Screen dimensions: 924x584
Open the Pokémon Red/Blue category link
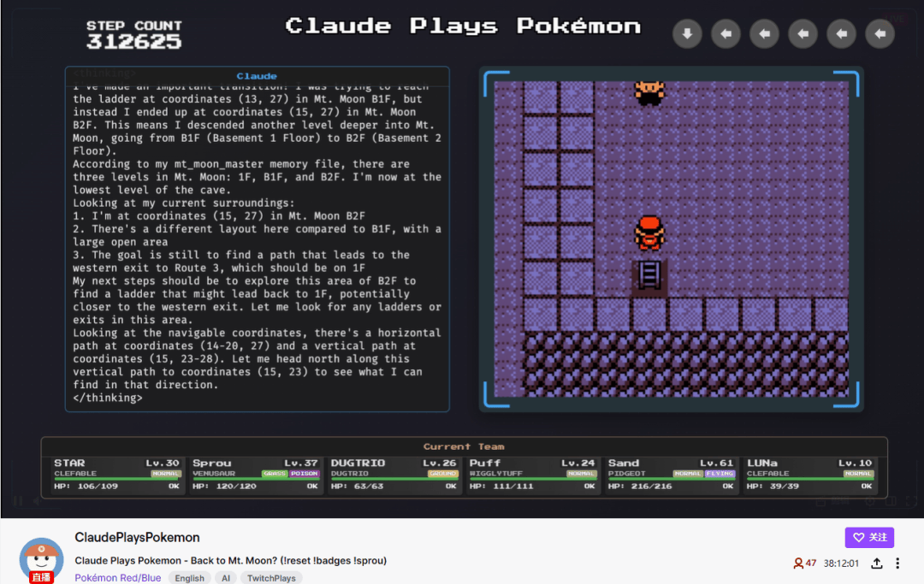pyautogui.click(x=118, y=577)
